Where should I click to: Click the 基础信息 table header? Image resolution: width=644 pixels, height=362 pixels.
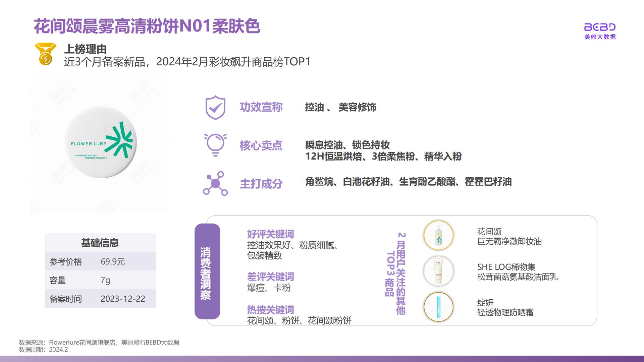click(x=100, y=243)
